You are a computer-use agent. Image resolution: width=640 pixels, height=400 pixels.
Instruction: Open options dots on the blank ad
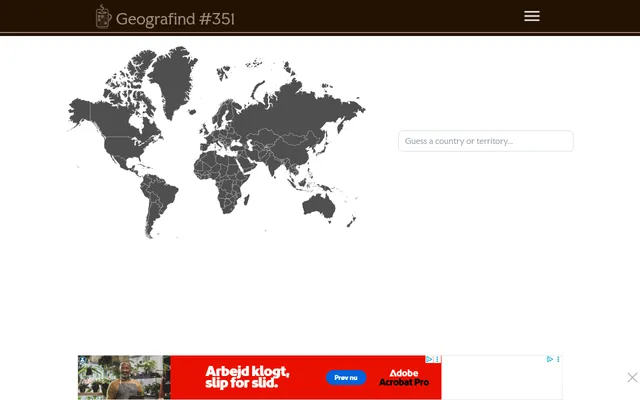[558, 359]
